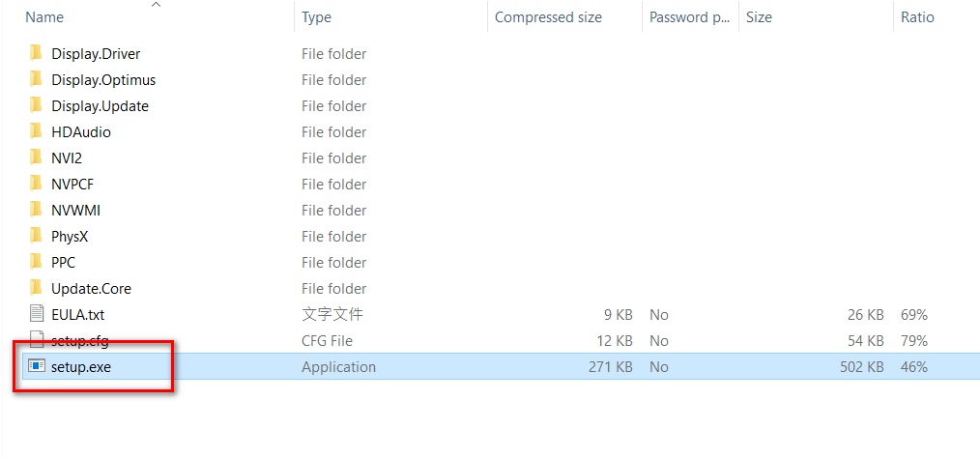Select the EULA.txt text file icon
Viewport: 980px width, 458px height.
pos(37,314)
